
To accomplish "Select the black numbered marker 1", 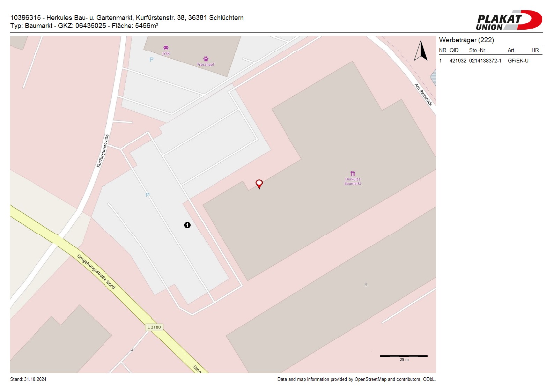I will pyautogui.click(x=187, y=225).
